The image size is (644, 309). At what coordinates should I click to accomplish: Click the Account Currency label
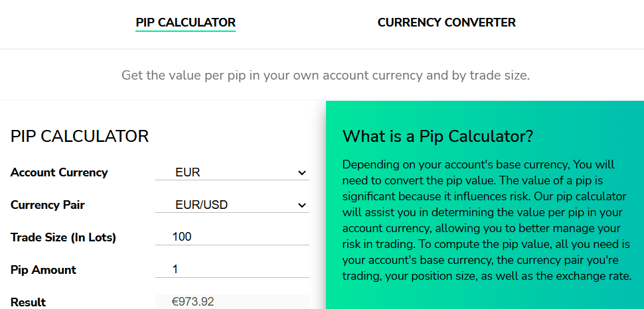tap(59, 172)
